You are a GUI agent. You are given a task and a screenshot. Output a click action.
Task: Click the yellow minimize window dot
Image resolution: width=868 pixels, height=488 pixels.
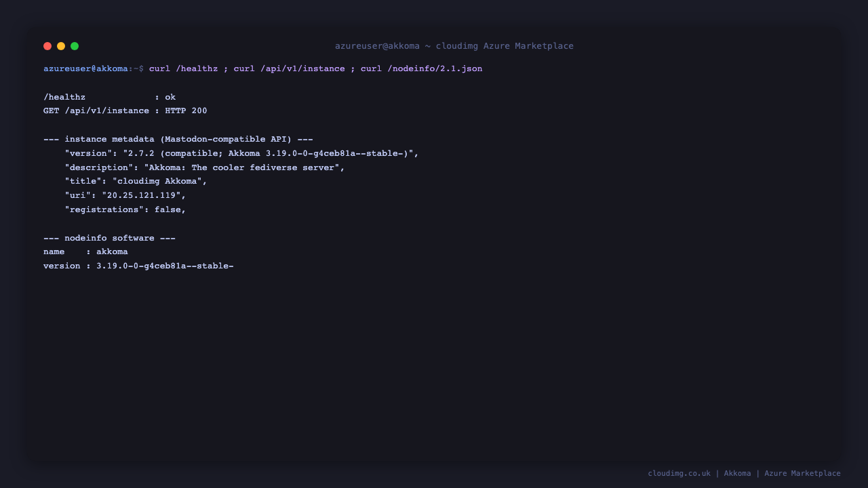point(61,46)
